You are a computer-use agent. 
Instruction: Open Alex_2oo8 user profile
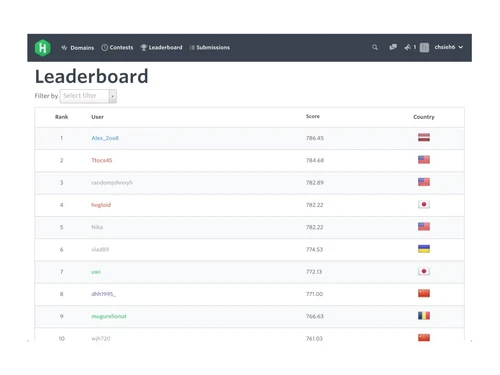(105, 138)
